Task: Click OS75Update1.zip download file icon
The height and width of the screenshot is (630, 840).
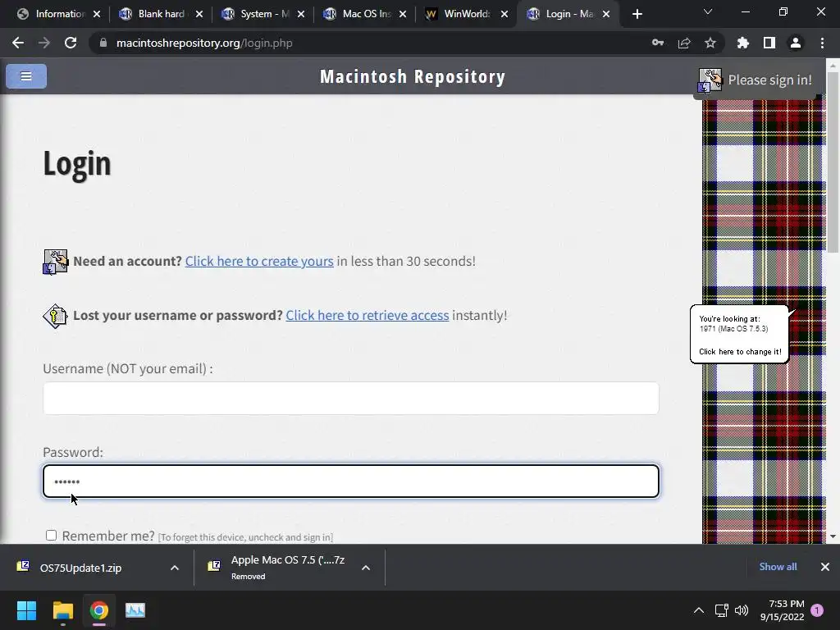Action: 23,567
